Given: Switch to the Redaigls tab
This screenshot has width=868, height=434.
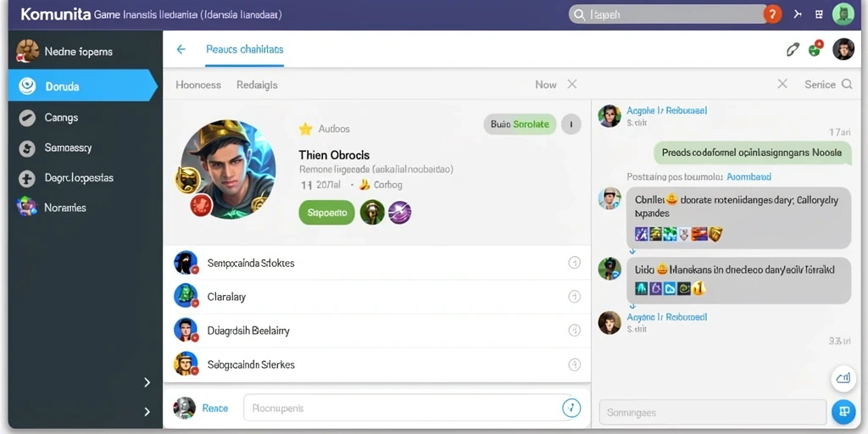Looking at the screenshot, I should point(257,85).
